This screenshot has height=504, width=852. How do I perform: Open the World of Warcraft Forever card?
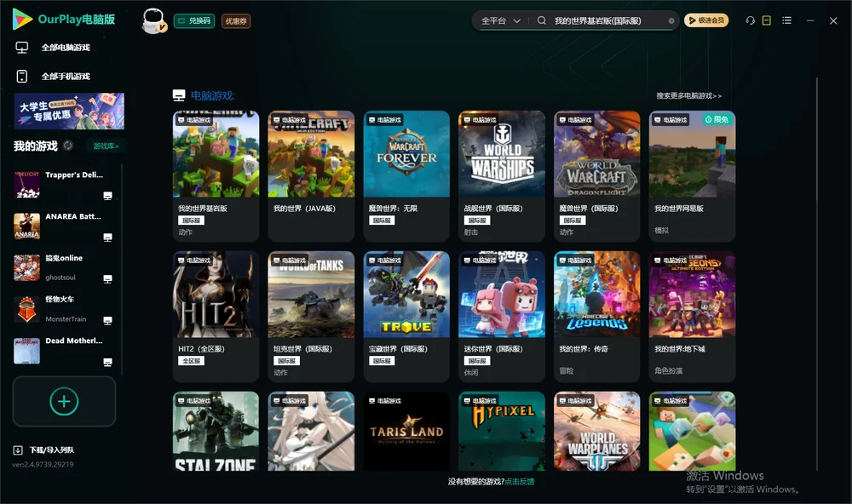click(x=406, y=176)
